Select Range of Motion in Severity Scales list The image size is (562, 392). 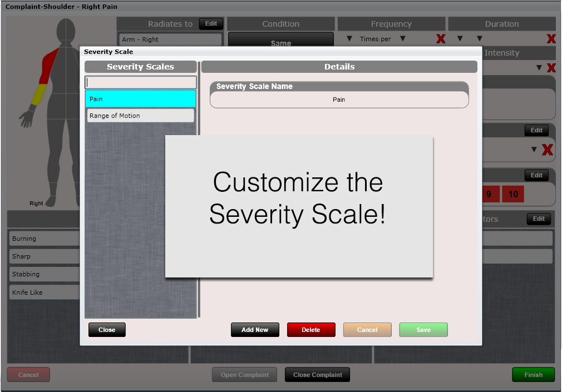coord(140,116)
